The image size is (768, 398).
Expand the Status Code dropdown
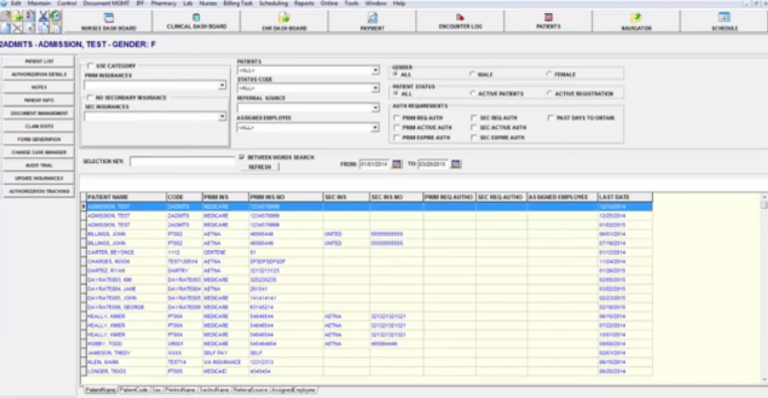(x=375, y=88)
